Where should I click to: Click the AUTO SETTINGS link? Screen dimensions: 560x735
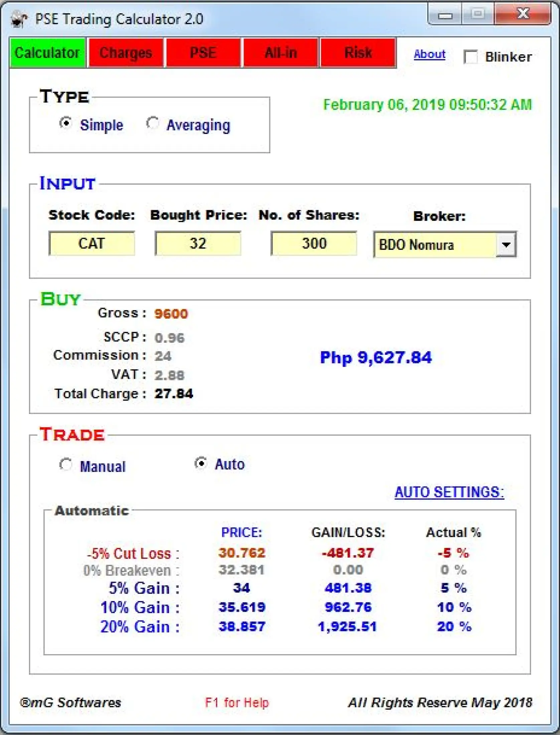pyautogui.click(x=449, y=492)
